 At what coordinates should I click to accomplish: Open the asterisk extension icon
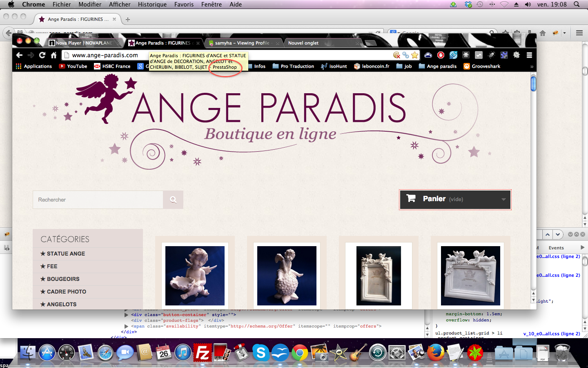(466, 55)
